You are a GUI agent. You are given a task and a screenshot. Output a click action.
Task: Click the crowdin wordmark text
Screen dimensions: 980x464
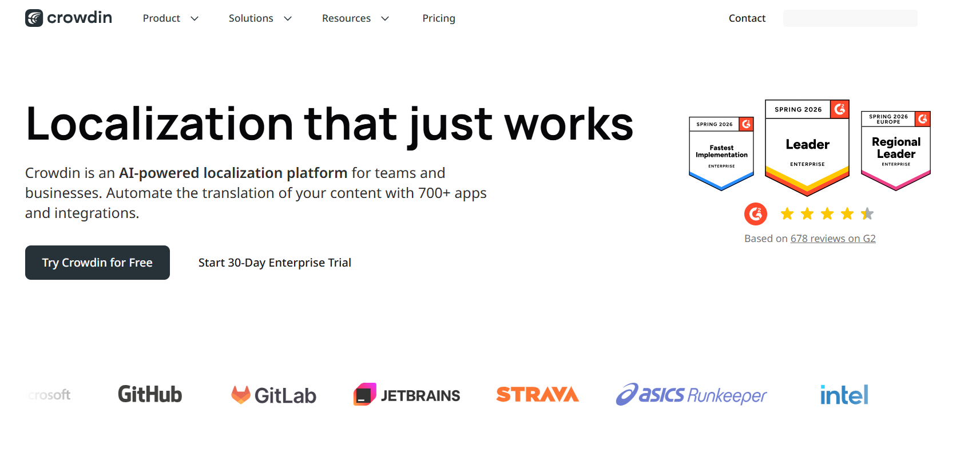(x=80, y=18)
